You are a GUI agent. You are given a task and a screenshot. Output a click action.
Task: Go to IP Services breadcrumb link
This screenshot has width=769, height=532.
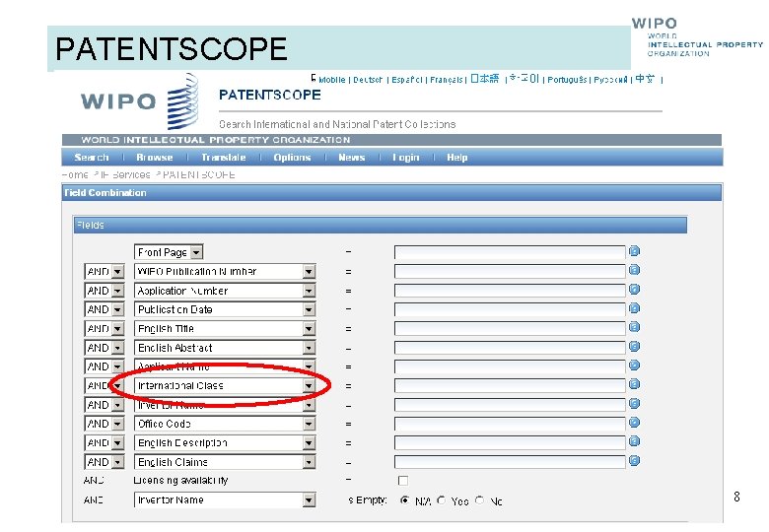pos(125,175)
